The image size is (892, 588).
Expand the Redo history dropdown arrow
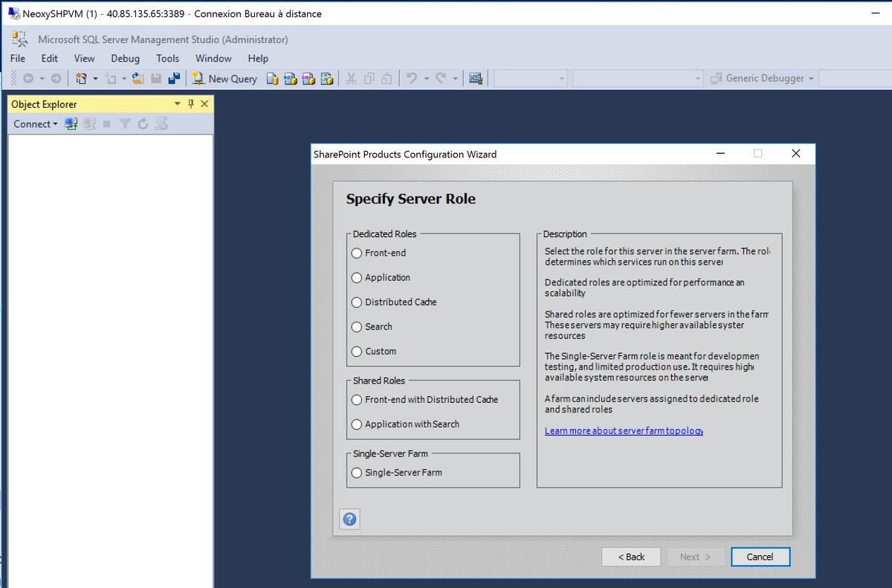coord(454,78)
